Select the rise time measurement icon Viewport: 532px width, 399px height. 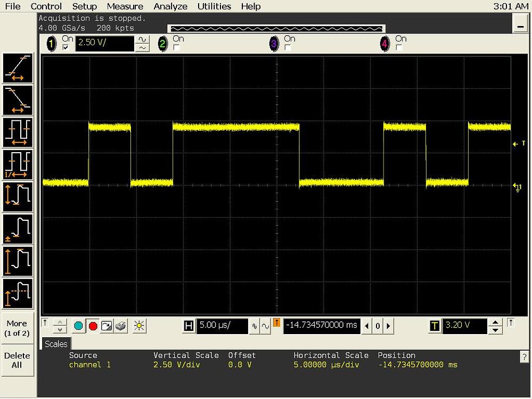click(19, 68)
